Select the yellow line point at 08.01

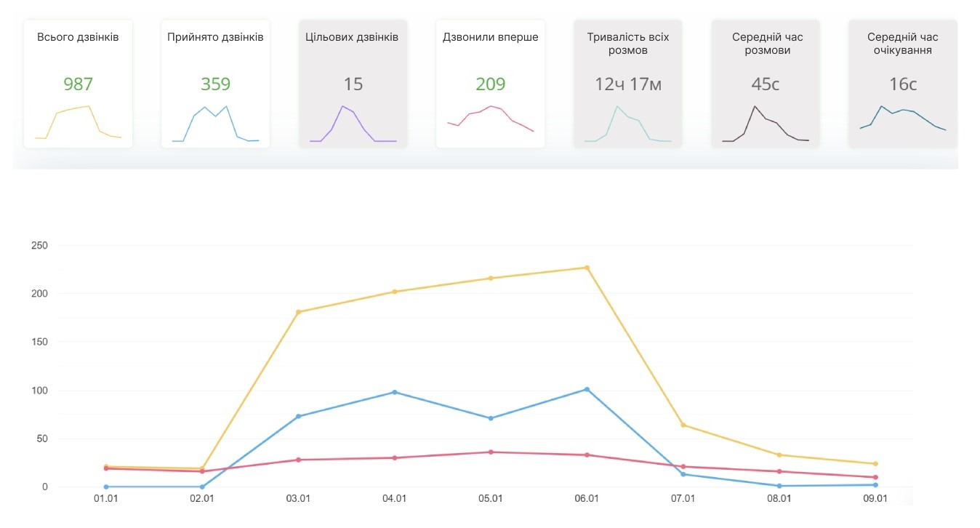[x=779, y=455]
